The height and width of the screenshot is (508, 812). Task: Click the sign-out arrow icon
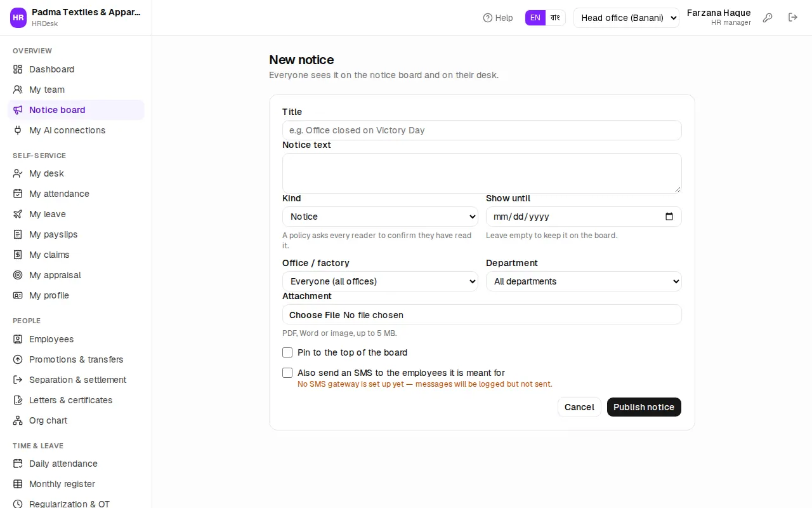pyautogui.click(x=793, y=18)
